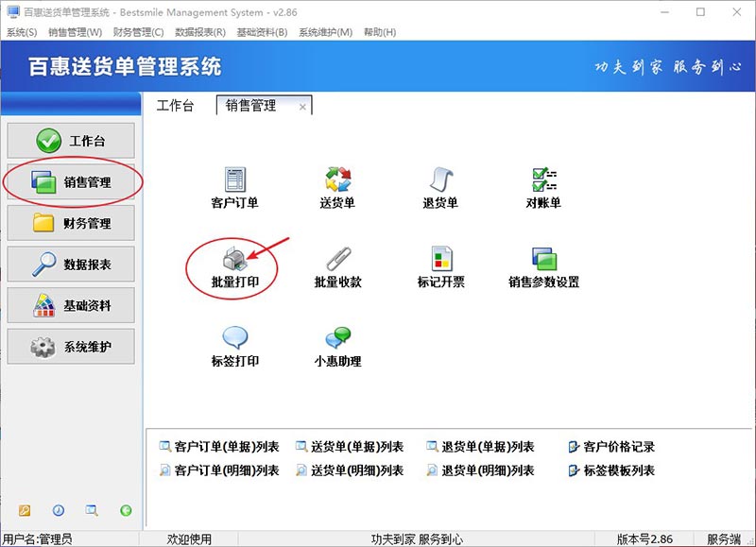Open 送货单(单据)列表 link
Viewport: 756px width, 547px height.
[x=350, y=447]
